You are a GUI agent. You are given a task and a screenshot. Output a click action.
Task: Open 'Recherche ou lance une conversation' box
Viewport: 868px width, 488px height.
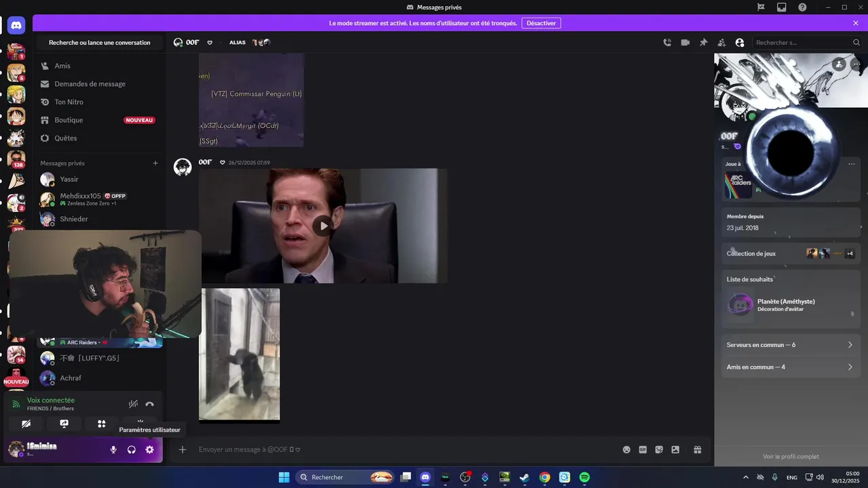click(x=100, y=42)
